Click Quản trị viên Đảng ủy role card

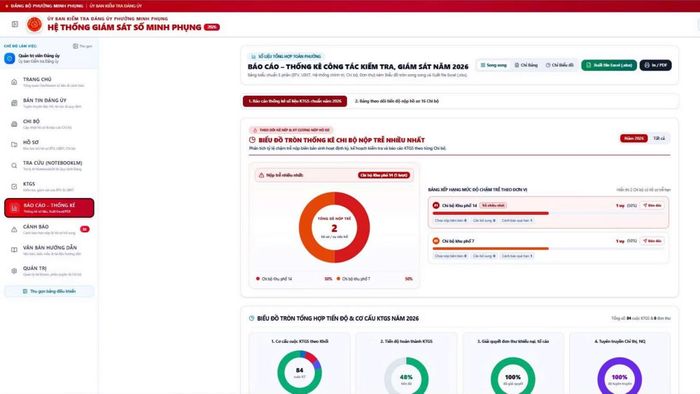pos(49,58)
